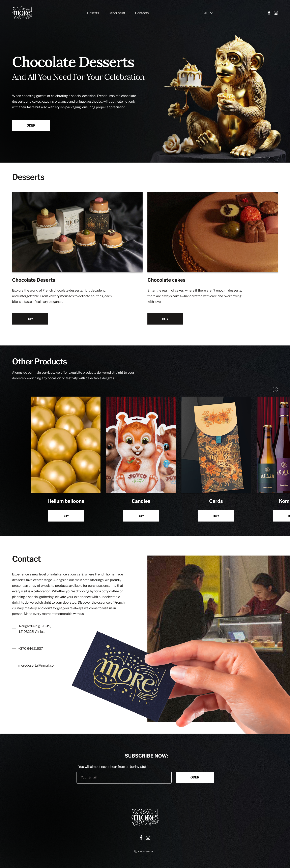
Task: Open the Deserts menu item
Action: pos(93,13)
